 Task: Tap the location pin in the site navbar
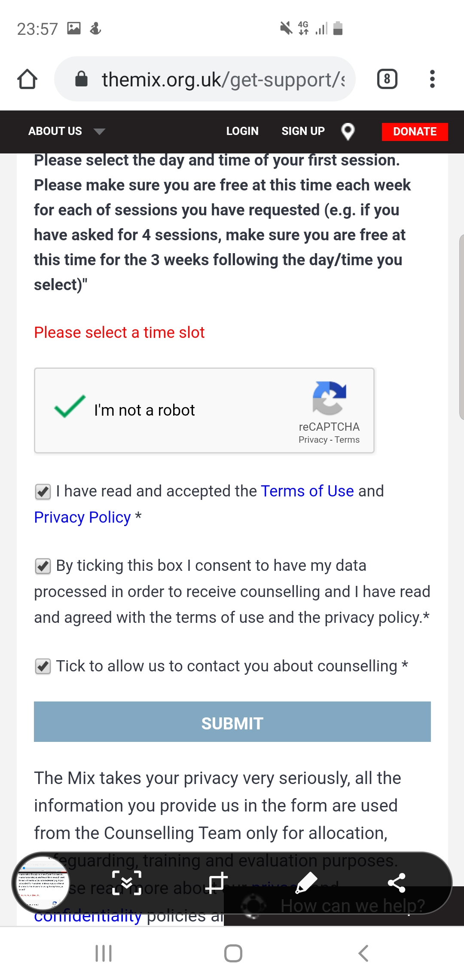pos(348,131)
